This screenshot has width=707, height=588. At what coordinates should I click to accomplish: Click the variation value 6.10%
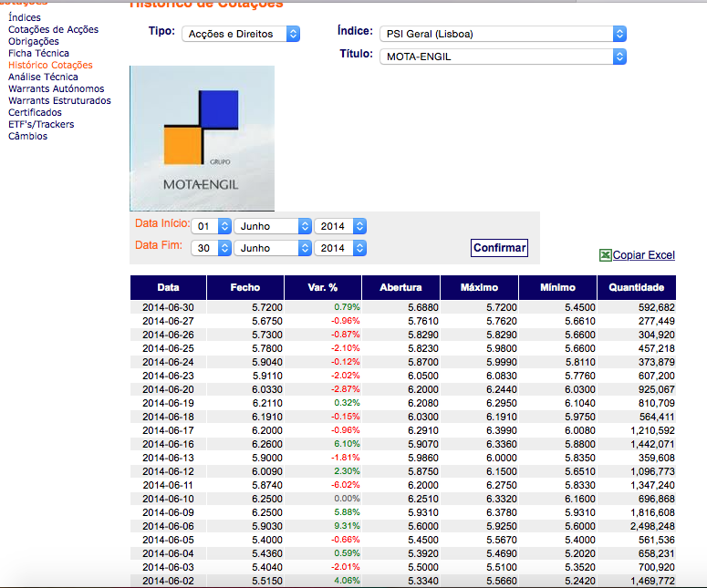point(347,444)
